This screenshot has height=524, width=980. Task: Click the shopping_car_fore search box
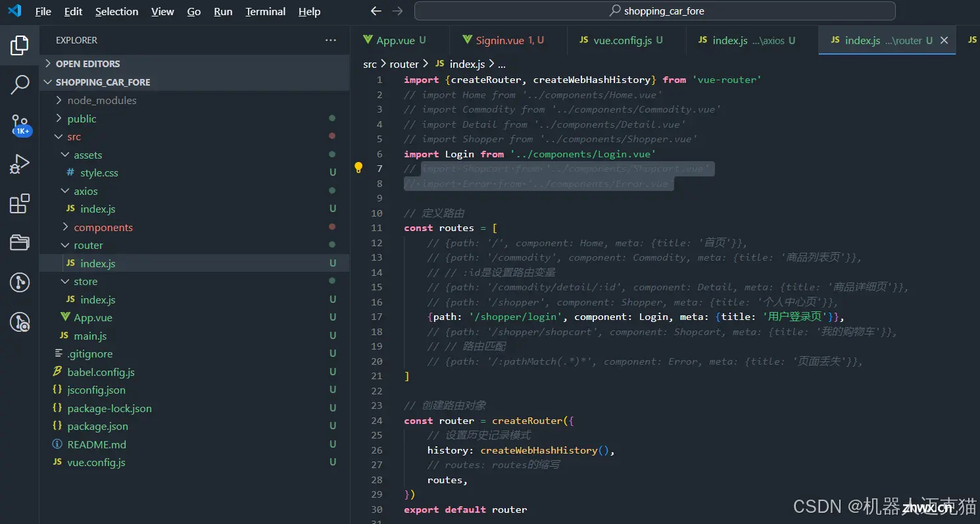[654, 11]
